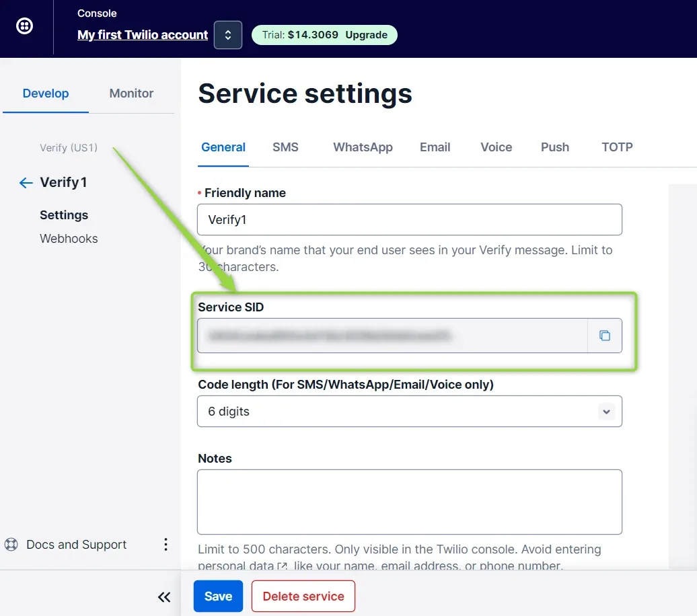Open the TOTP settings tab

pos(617,147)
